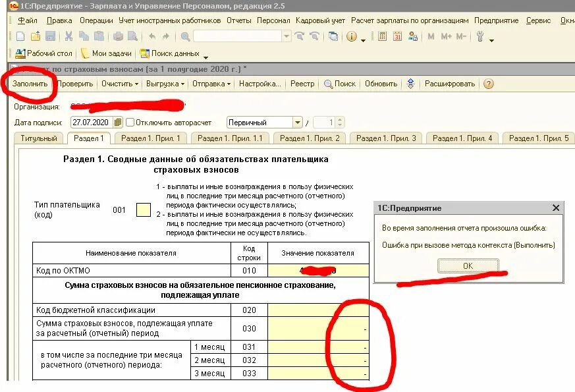
Task: Click the Дата подписи date field
Action: pyautogui.click(x=92, y=122)
